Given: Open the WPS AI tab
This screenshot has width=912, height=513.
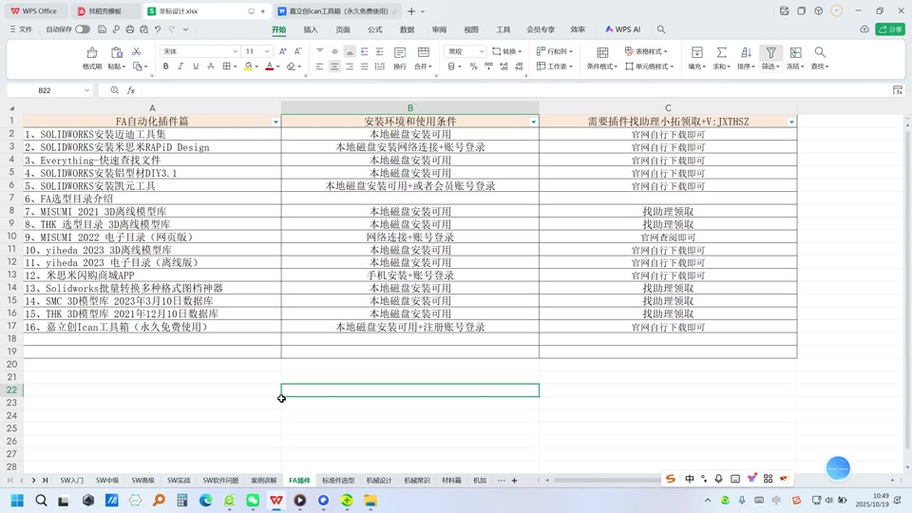Looking at the screenshot, I should (623, 29).
